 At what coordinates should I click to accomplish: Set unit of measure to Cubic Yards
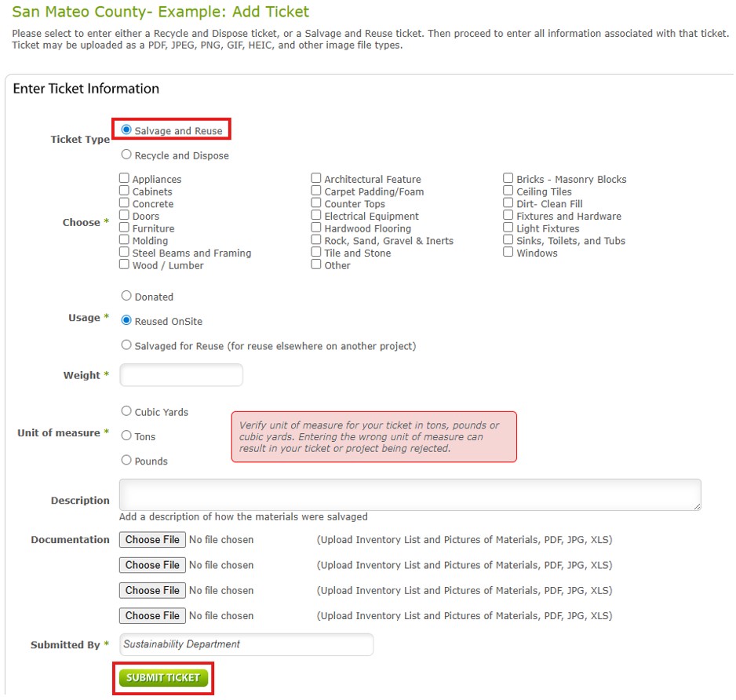click(x=126, y=411)
